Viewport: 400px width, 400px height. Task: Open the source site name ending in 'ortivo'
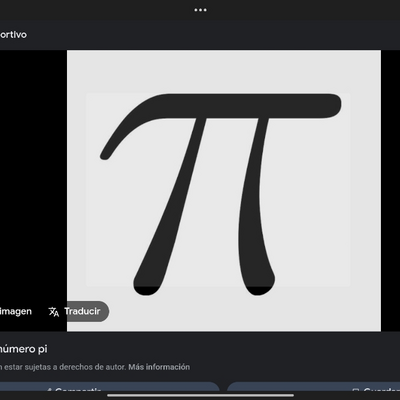click(13, 35)
